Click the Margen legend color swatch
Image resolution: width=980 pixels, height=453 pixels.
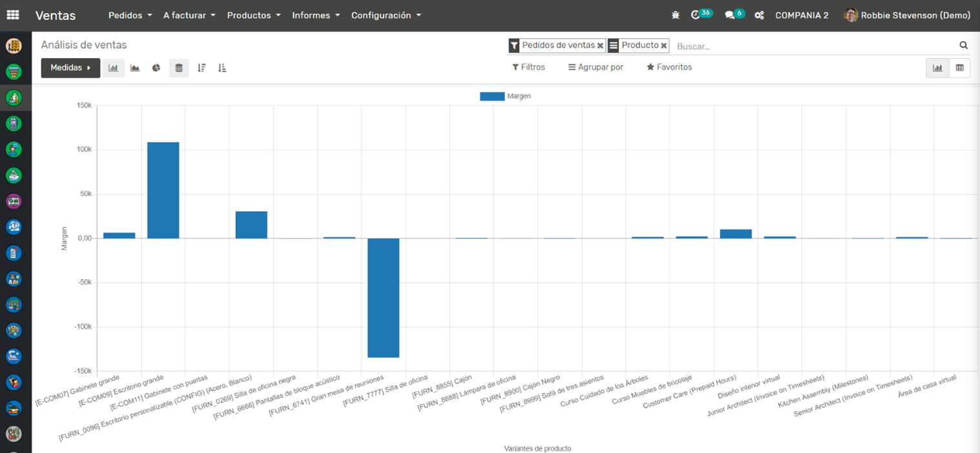pos(492,96)
